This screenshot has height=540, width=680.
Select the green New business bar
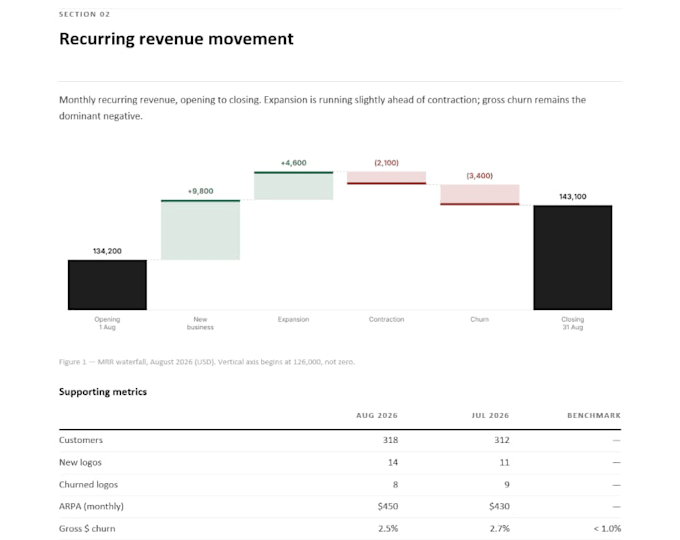[x=200, y=230]
